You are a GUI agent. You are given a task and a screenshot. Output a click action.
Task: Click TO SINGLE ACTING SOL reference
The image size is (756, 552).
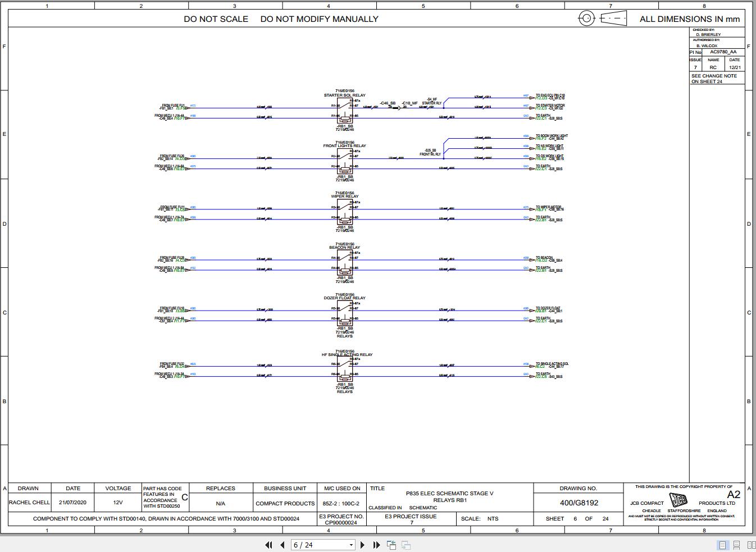pos(552,364)
